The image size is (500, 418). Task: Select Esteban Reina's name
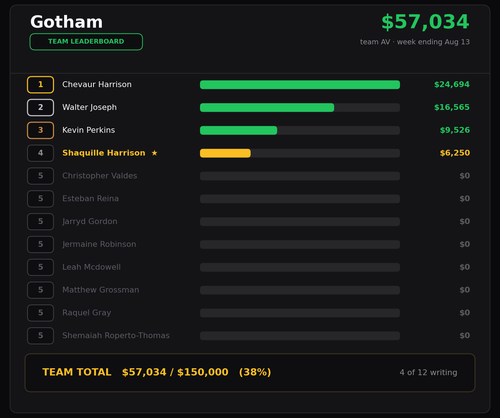tap(90, 199)
